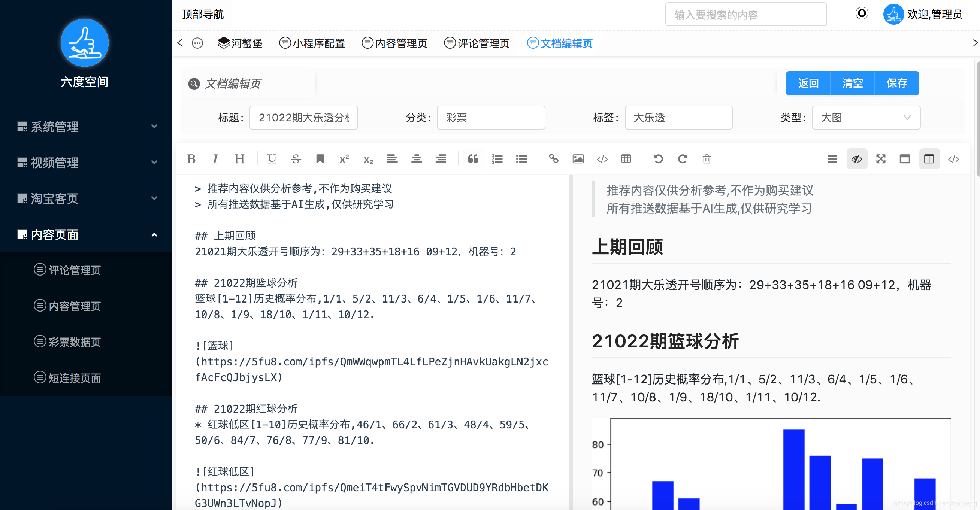This screenshot has width=980, height=510.
Task: Apply subscript formatting
Action: [368, 160]
